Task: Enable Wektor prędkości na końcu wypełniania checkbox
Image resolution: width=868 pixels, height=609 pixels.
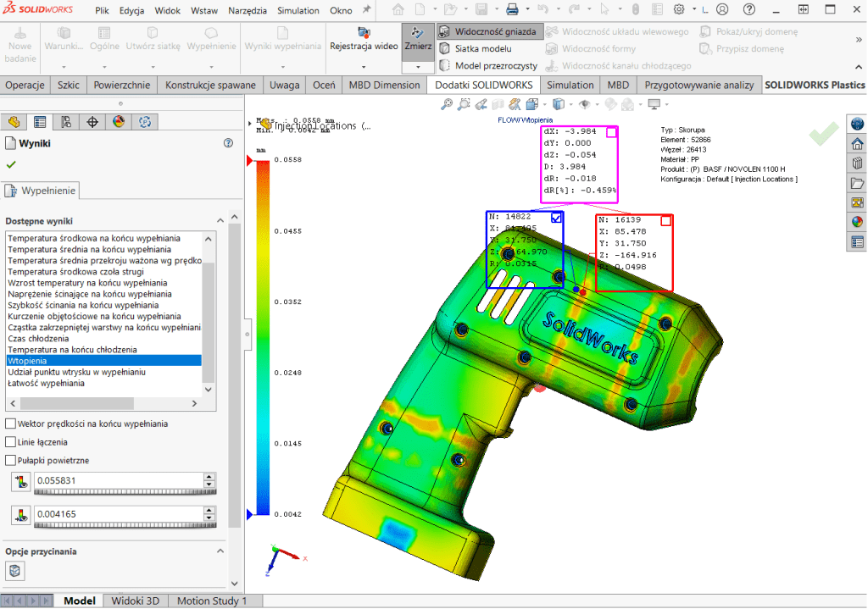Action: click(x=10, y=424)
